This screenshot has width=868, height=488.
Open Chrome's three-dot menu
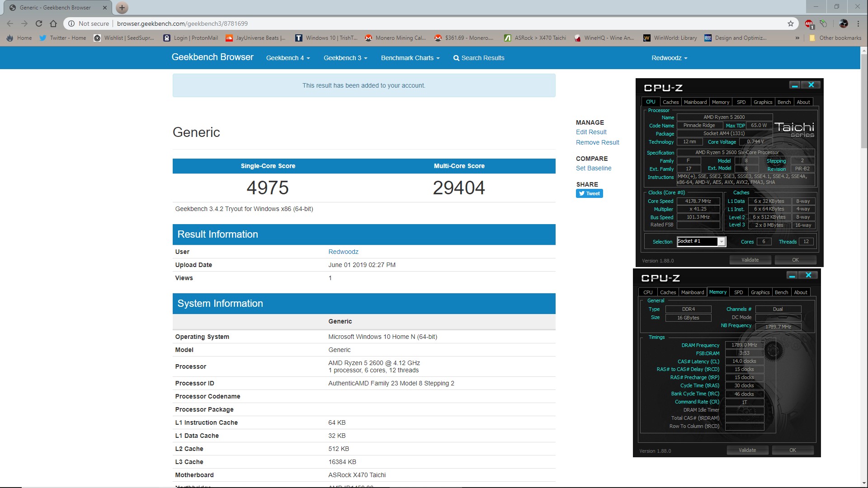click(858, 23)
